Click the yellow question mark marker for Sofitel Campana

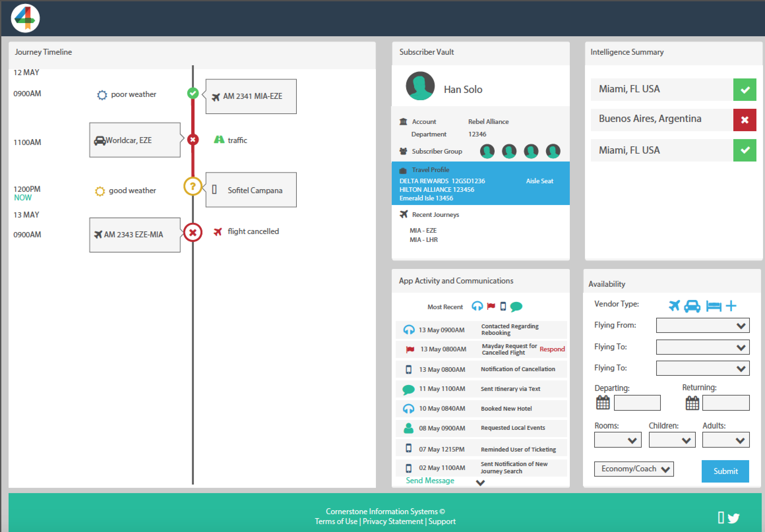tap(193, 186)
